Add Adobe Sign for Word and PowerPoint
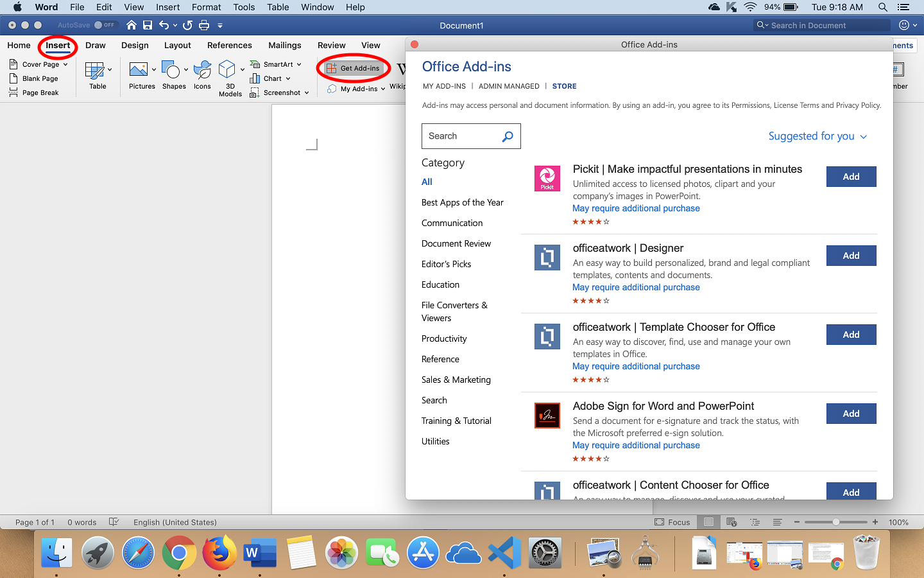The width and height of the screenshot is (924, 578). point(851,414)
